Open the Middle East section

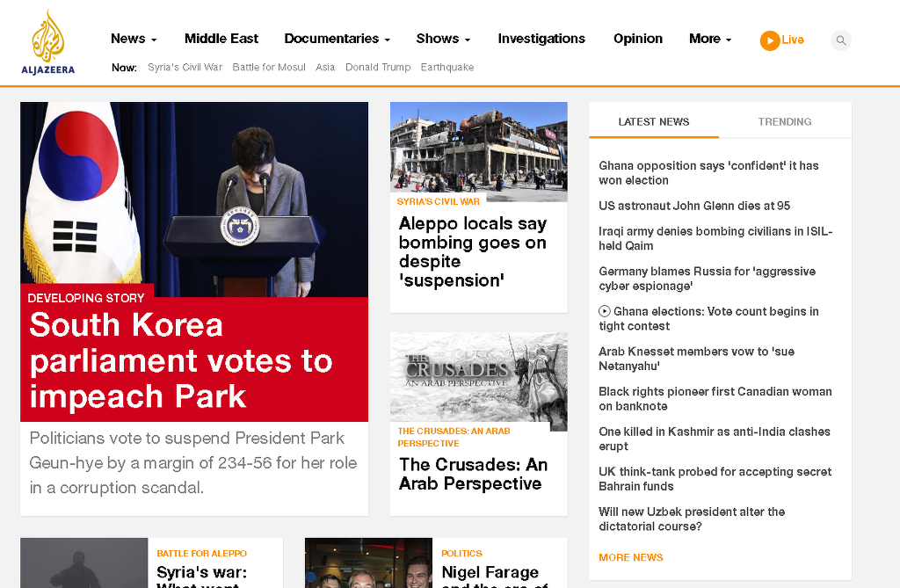click(x=221, y=39)
